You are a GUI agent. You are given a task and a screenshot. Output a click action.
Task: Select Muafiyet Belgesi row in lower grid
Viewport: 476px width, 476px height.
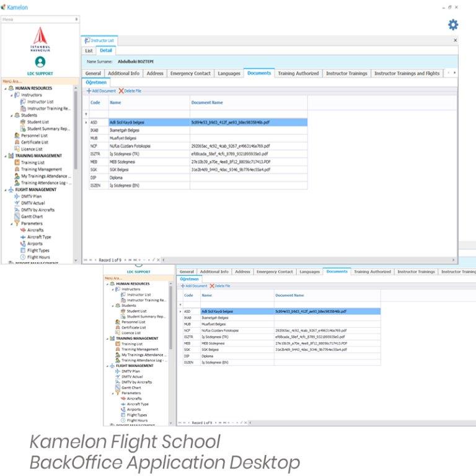click(281, 324)
